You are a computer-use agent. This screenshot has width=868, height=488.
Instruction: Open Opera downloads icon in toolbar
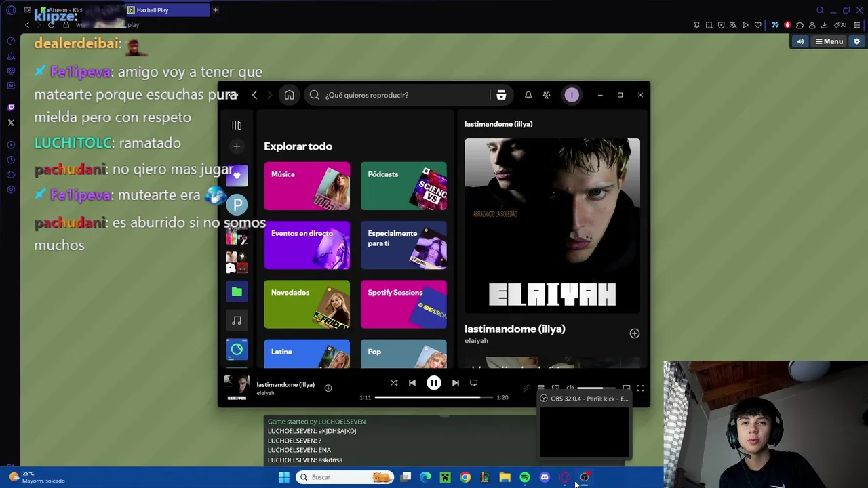824,25
